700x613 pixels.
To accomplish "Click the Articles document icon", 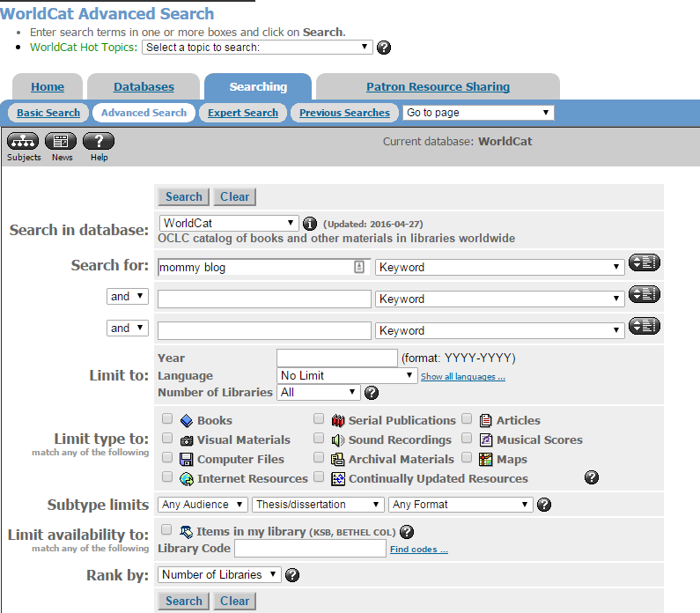I will pyautogui.click(x=486, y=421).
